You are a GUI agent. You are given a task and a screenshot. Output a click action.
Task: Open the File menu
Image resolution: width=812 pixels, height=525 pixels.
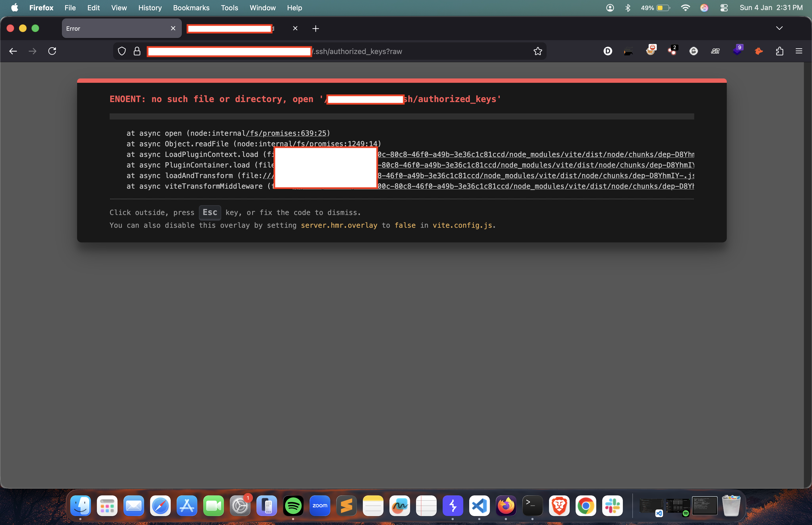pos(70,8)
